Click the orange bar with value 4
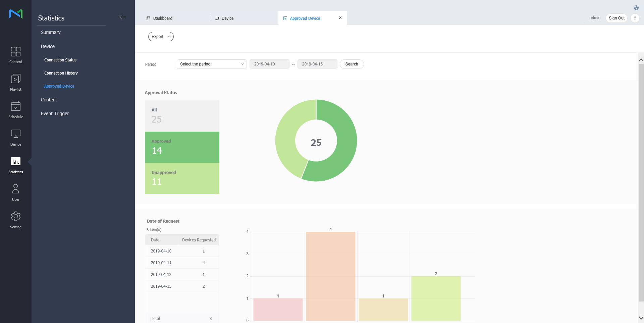644x323 pixels. (331, 276)
